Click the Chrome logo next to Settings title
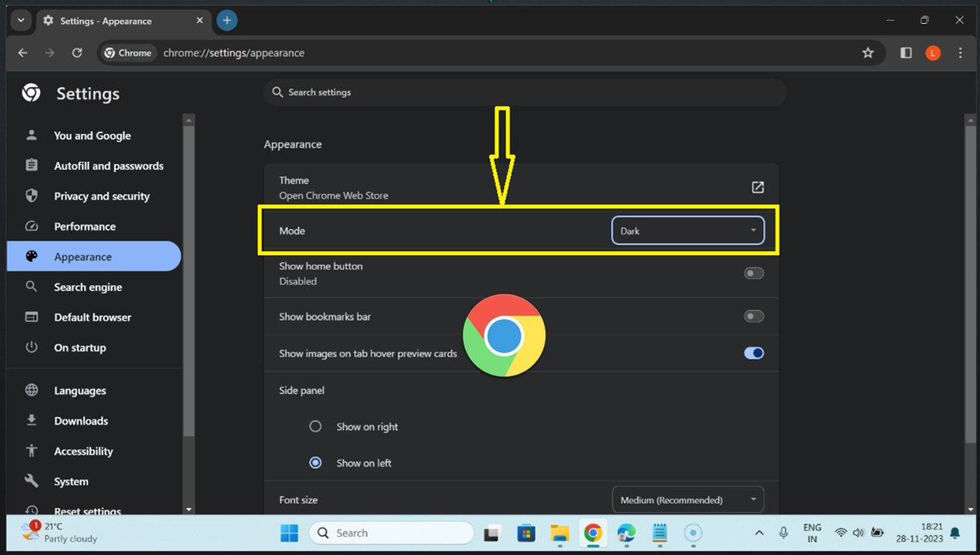The image size is (980, 555). 32,93
